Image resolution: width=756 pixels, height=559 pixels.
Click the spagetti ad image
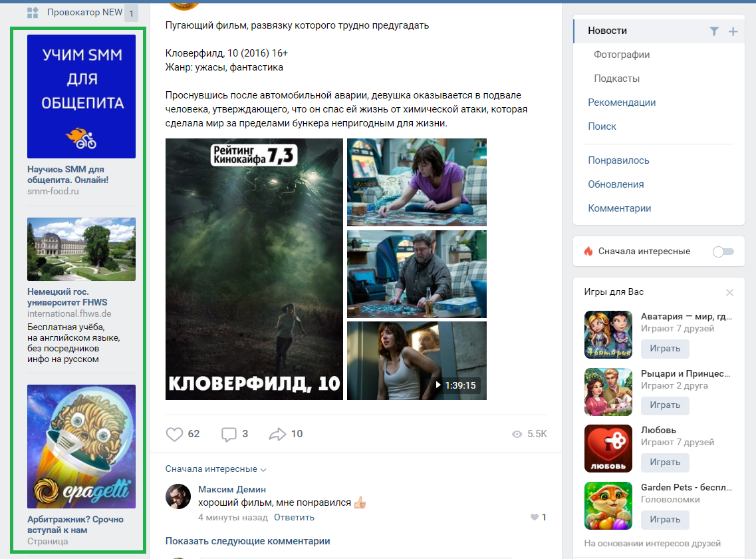click(82, 447)
